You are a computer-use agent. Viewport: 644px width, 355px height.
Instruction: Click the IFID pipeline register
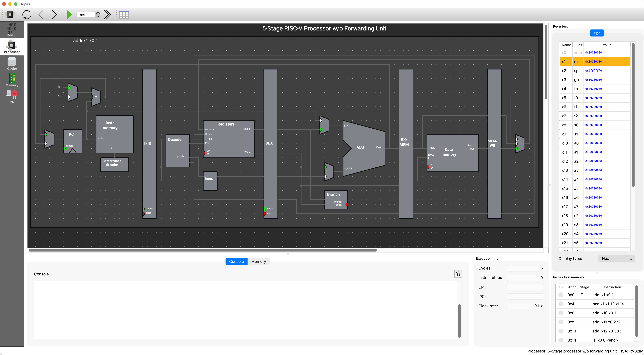point(150,144)
